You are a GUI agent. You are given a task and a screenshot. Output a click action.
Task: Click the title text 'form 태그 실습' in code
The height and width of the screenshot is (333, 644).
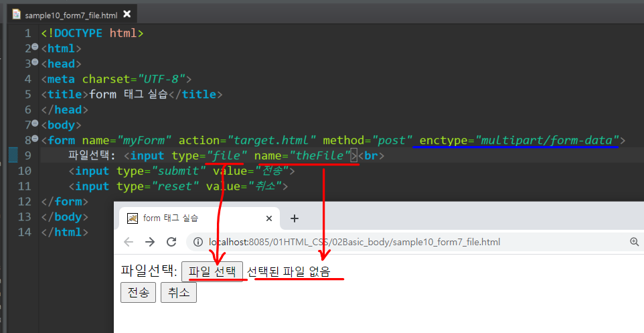pyautogui.click(x=128, y=94)
